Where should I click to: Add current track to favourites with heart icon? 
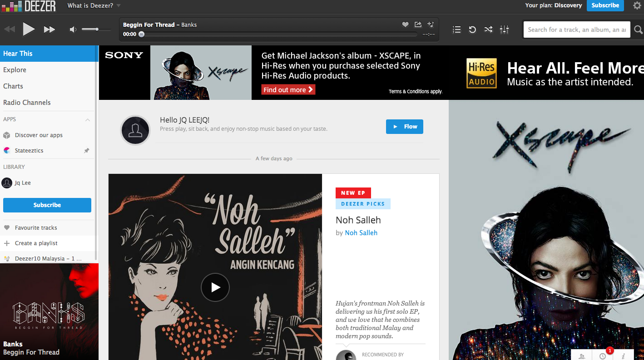[x=406, y=25]
